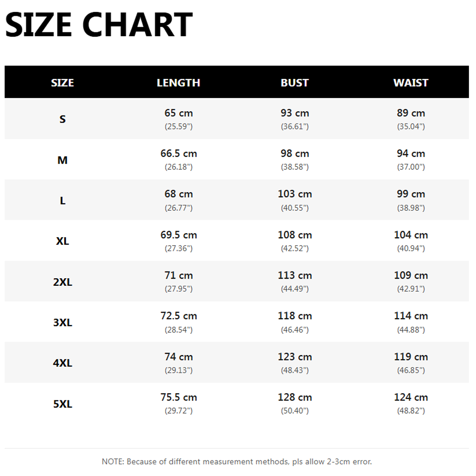
Task: Click the 4XL size row label
Action: coord(63,363)
